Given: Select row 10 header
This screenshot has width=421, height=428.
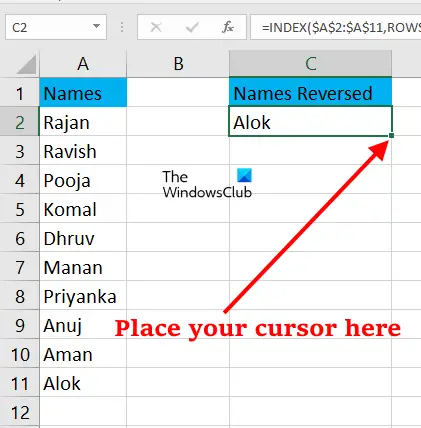Looking at the screenshot, I should 20,353.
